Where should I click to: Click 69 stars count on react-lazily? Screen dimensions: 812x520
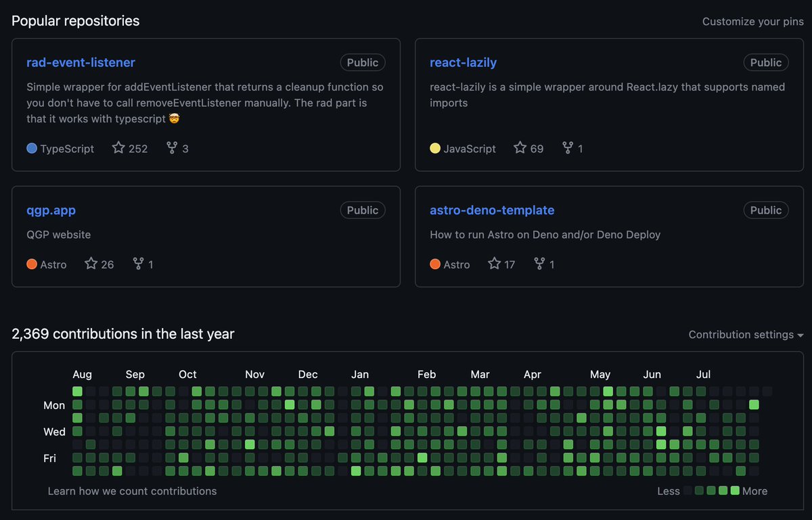tap(537, 149)
